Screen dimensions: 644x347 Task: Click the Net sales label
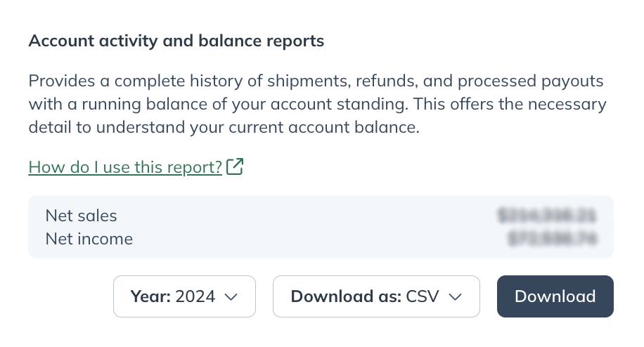click(x=82, y=216)
